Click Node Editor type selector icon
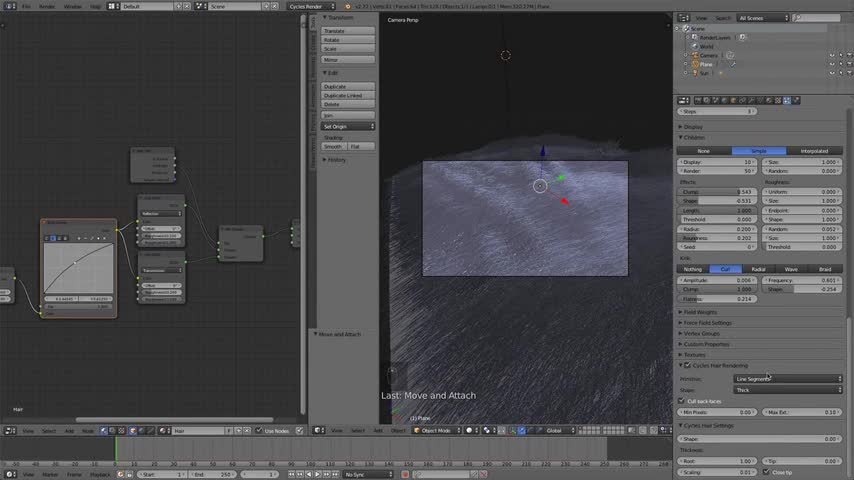This screenshot has width=854, height=480. (x=10, y=430)
